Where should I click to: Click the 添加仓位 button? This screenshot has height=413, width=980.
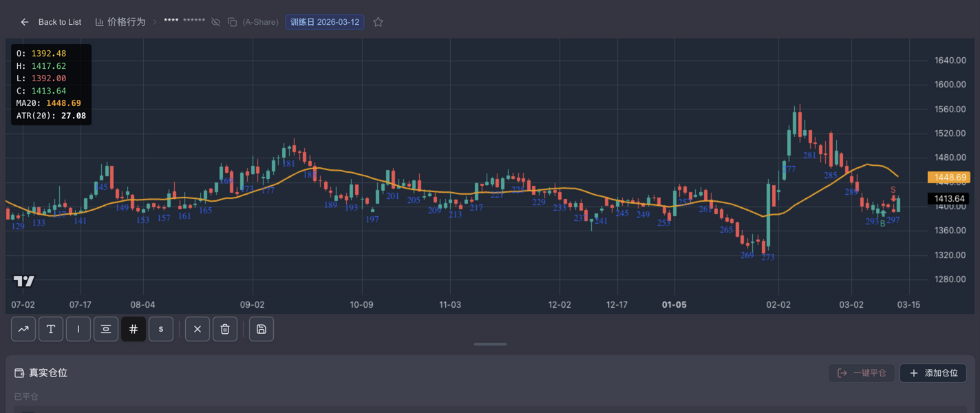tap(933, 373)
